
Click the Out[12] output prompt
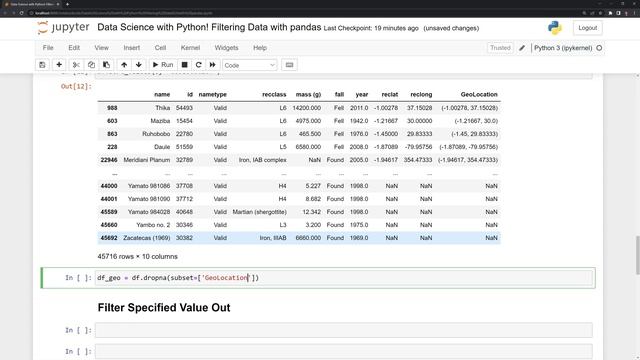click(x=76, y=86)
